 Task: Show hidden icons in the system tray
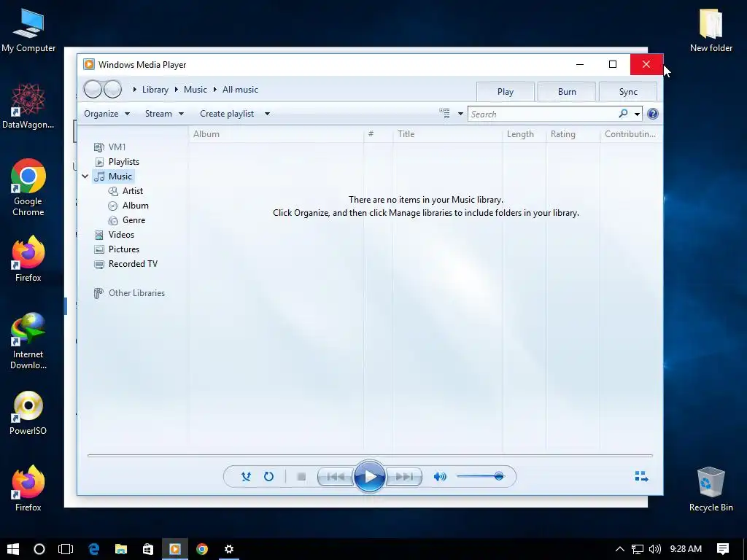click(x=620, y=549)
